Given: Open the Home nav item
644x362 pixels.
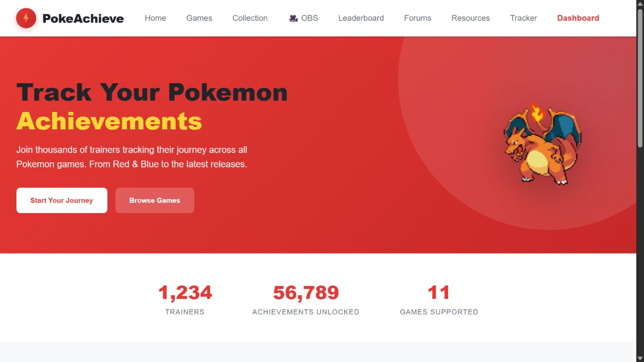Looking at the screenshot, I should (155, 18).
